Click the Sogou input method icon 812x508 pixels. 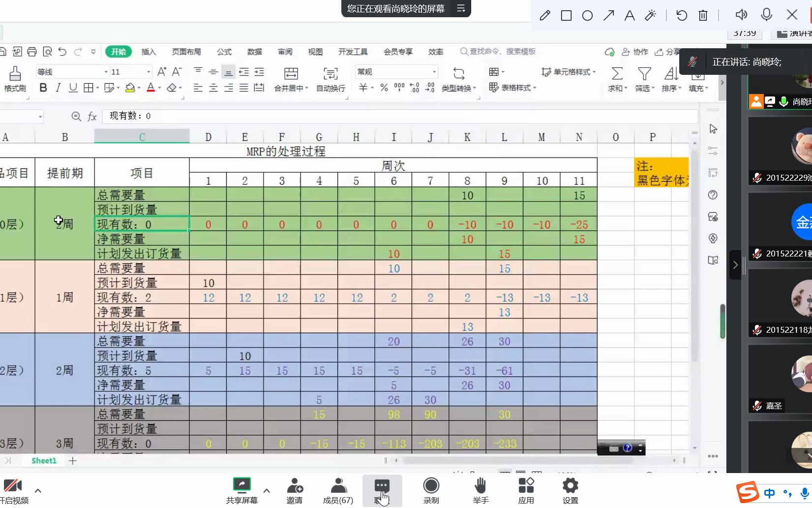point(748,492)
